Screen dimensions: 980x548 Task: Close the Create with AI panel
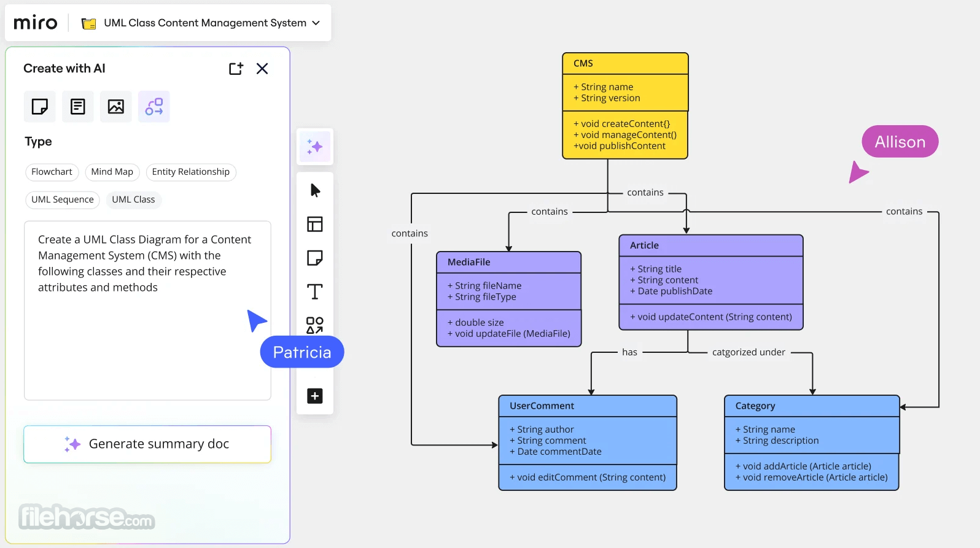262,69
